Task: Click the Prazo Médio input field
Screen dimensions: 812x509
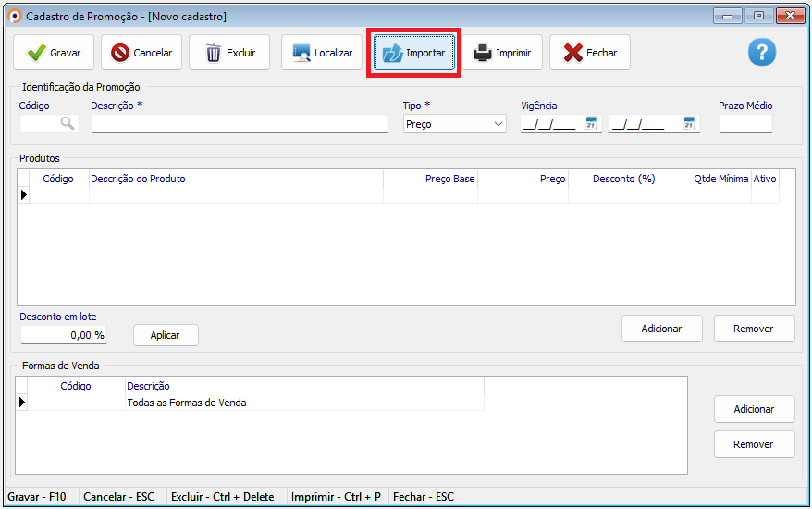Action: pyautogui.click(x=745, y=124)
